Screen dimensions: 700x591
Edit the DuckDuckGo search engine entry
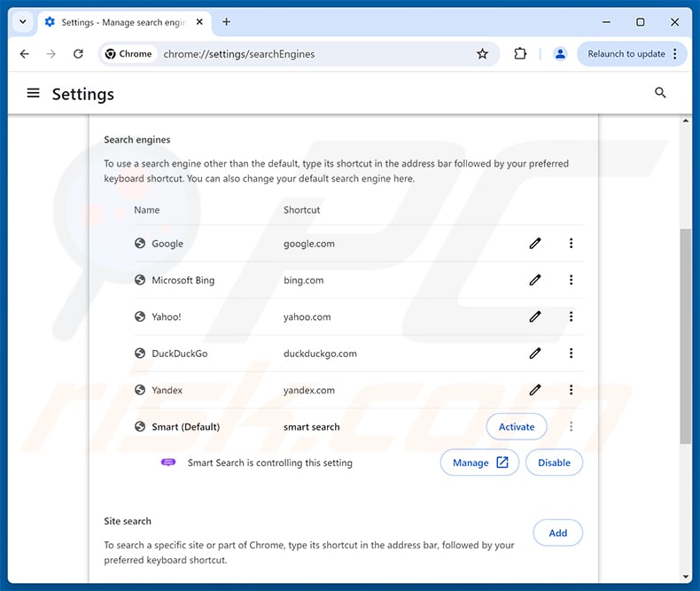coord(535,353)
